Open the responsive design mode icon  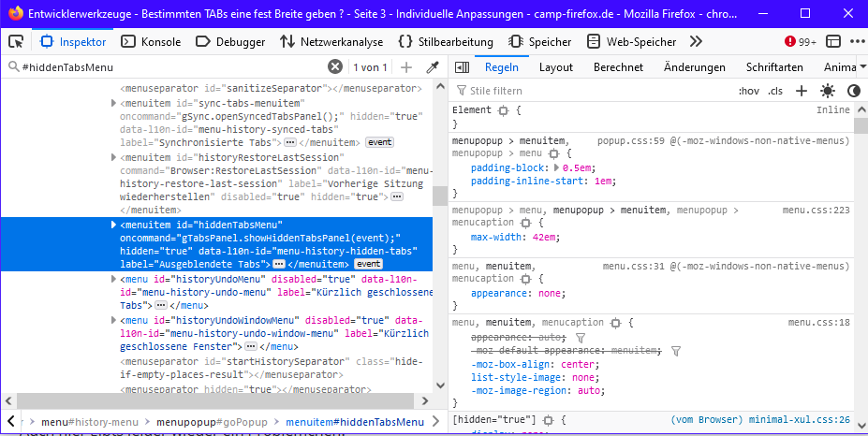[x=832, y=42]
